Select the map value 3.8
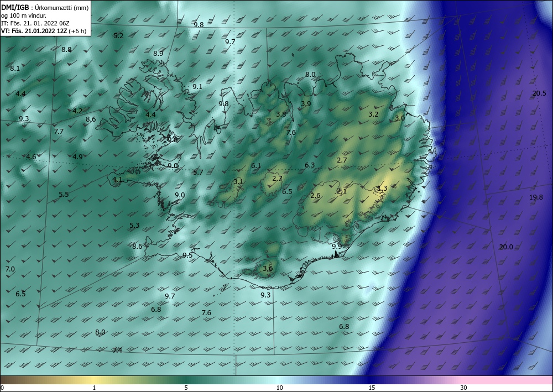This screenshot has height=392, width=553. pos(281,114)
